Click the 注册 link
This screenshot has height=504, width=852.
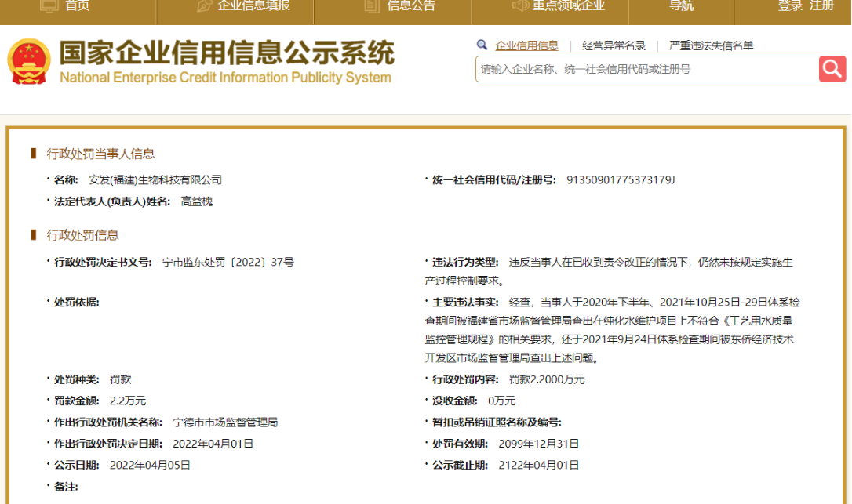[821, 5]
